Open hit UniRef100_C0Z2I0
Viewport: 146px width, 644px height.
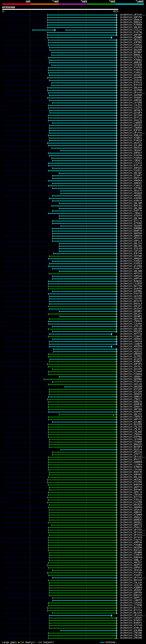coord(131,30)
